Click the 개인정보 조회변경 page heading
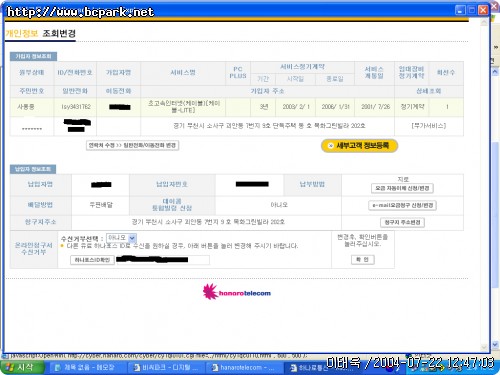The height and width of the screenshot is (375, 500). click(41, 33)
